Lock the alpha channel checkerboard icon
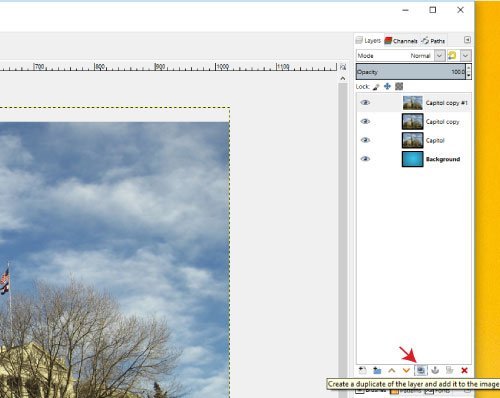Viewport: 500px width, 398px height. [x=399, y=86]
